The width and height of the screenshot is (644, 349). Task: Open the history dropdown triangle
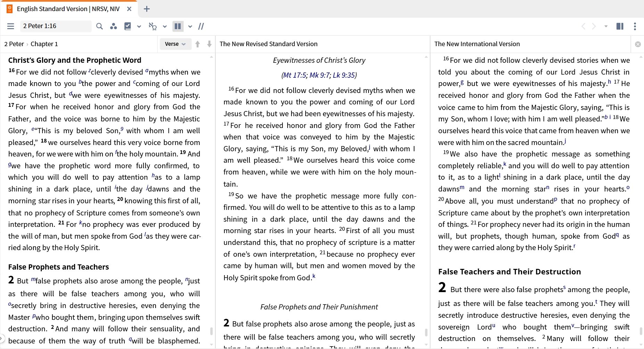coord(606,26)
